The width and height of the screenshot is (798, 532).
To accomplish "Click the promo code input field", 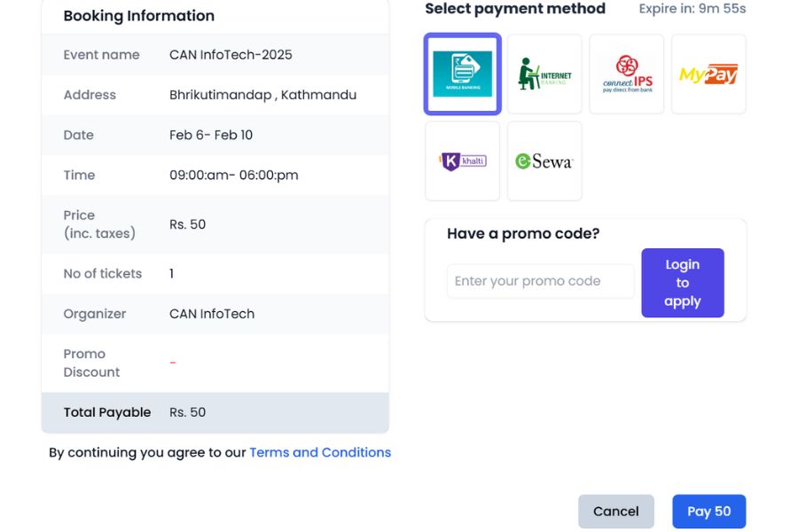I will [541, 281].
